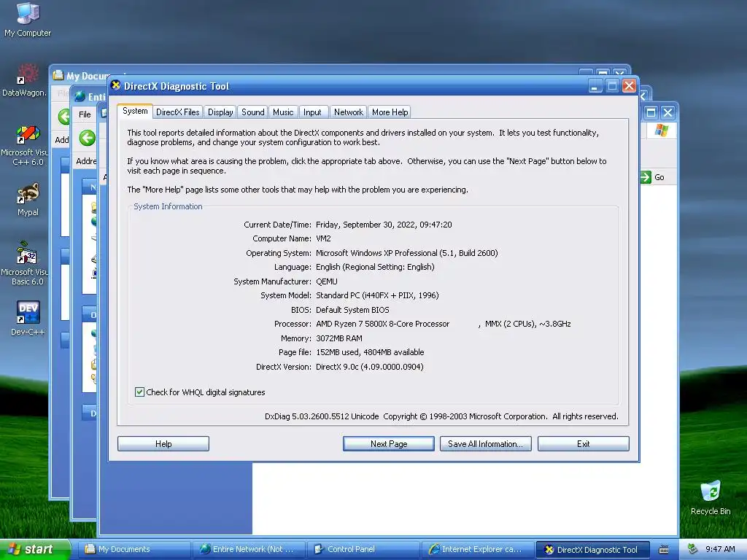
Task: Switch to the Network tab
Action: pos(348,112)
